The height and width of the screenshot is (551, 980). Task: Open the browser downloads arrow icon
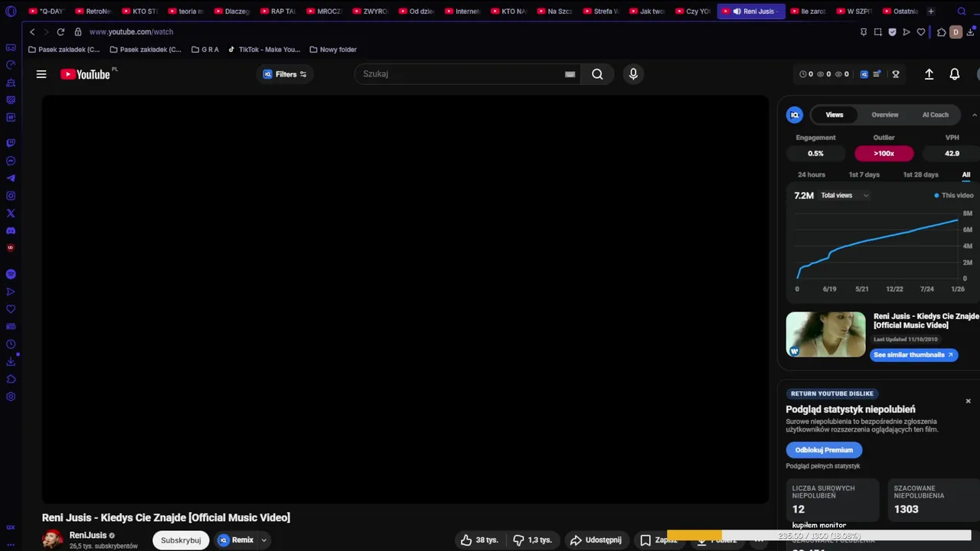point(970,32)
